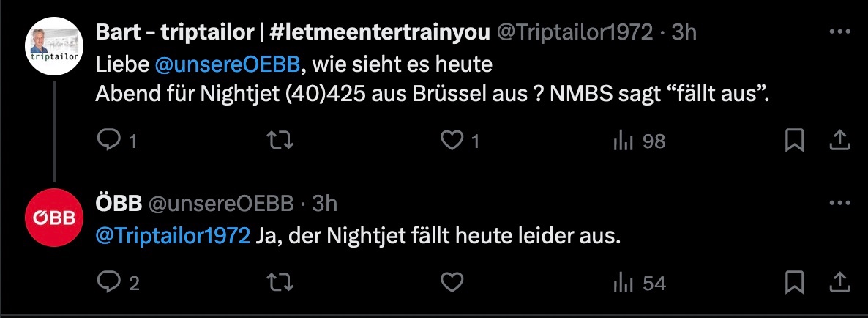Bookmark Bart's triptailor tweet
The height and width of the screenshot is (318, 868).
794,141
